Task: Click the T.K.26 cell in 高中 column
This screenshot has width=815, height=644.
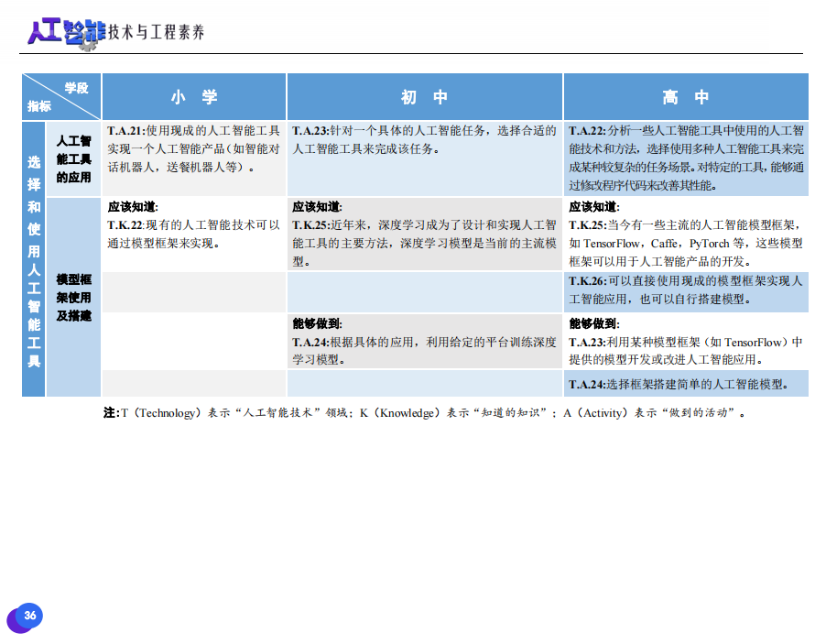Action: pos(686,290)
